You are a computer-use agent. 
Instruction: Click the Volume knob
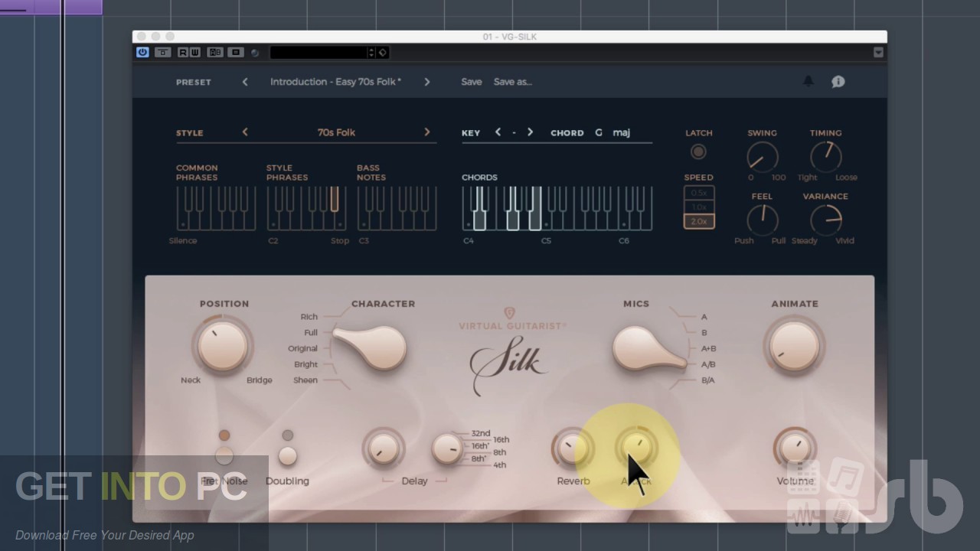click(x=795, y=448)
